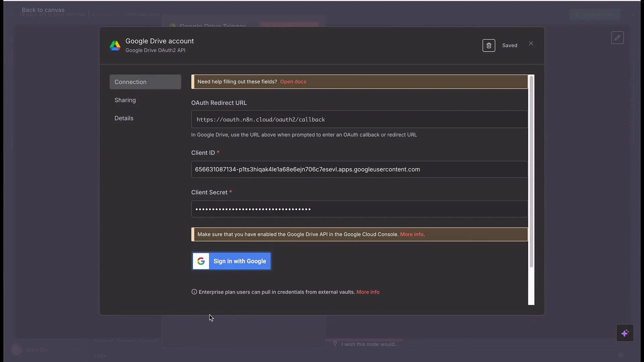Click the pencil edit icon behind dialog
This screenshot has width=644, height=362.
coord(617,38)
